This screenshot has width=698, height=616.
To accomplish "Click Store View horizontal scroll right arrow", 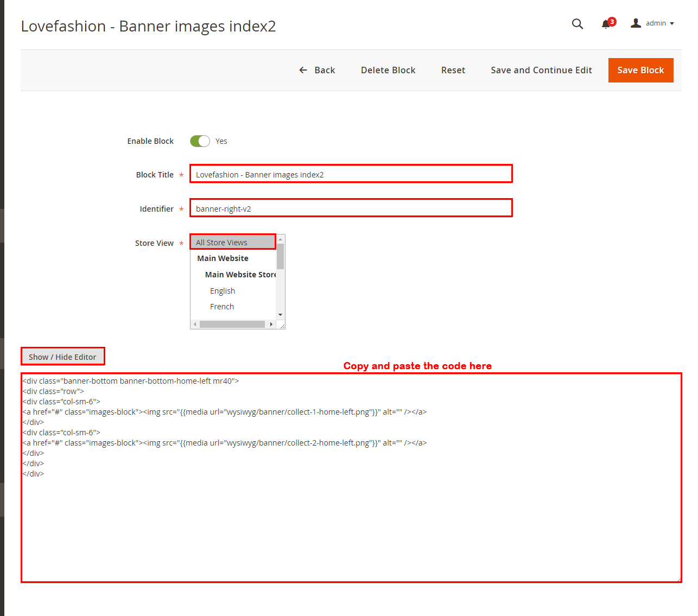I will click(x=271, y=324).
